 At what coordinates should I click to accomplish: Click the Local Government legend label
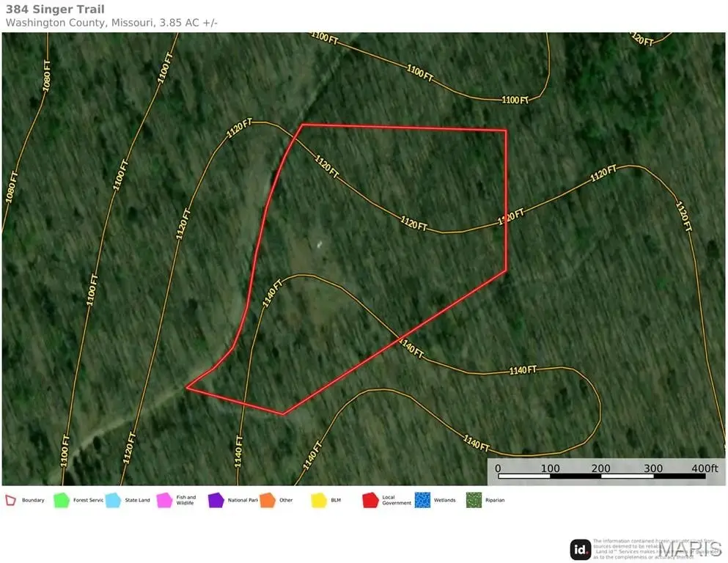(x=397, y=500)
